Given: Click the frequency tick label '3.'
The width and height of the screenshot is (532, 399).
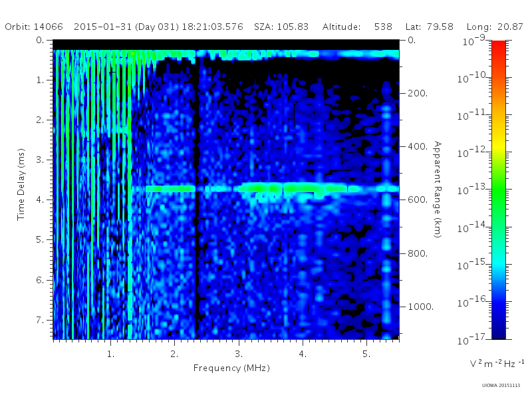Looking at the screenshot, I should pyautogui.click(x=239, y=354).
